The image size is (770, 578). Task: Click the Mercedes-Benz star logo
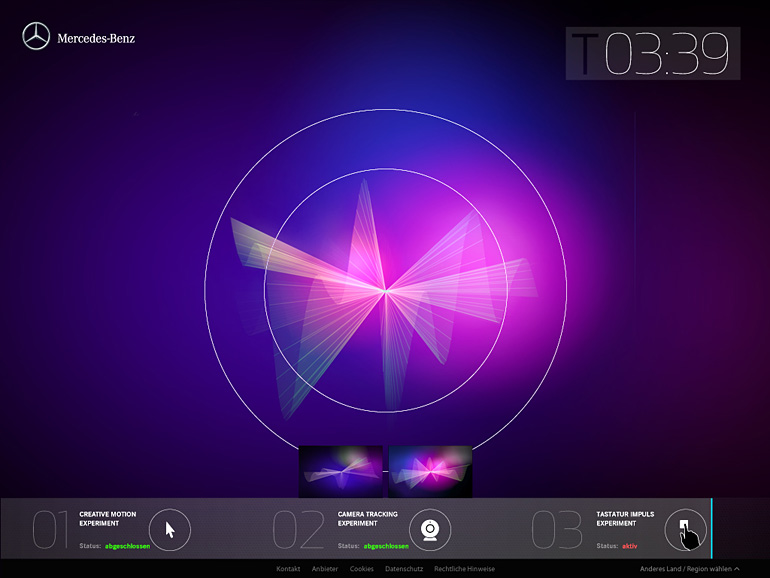click(36, 37)
